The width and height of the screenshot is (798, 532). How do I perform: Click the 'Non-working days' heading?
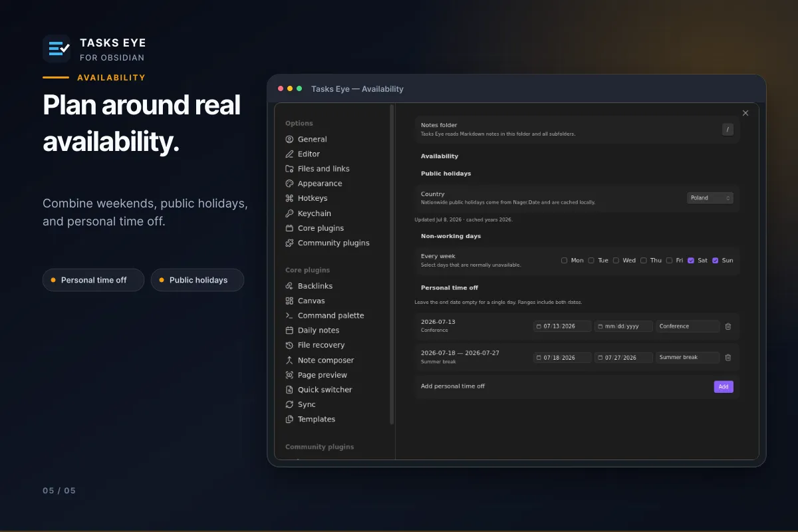(x=451, y=236)
